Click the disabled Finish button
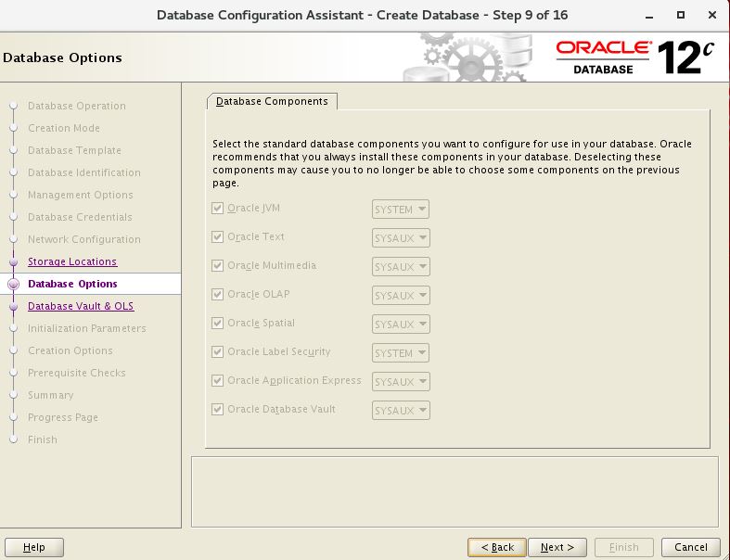 (x=624, y=547)
